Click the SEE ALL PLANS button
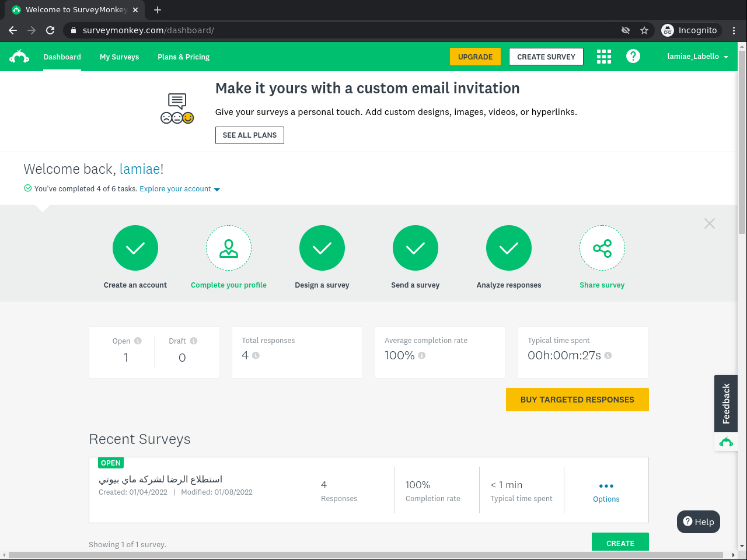This screenshot has width=747, height=560. 250,135
